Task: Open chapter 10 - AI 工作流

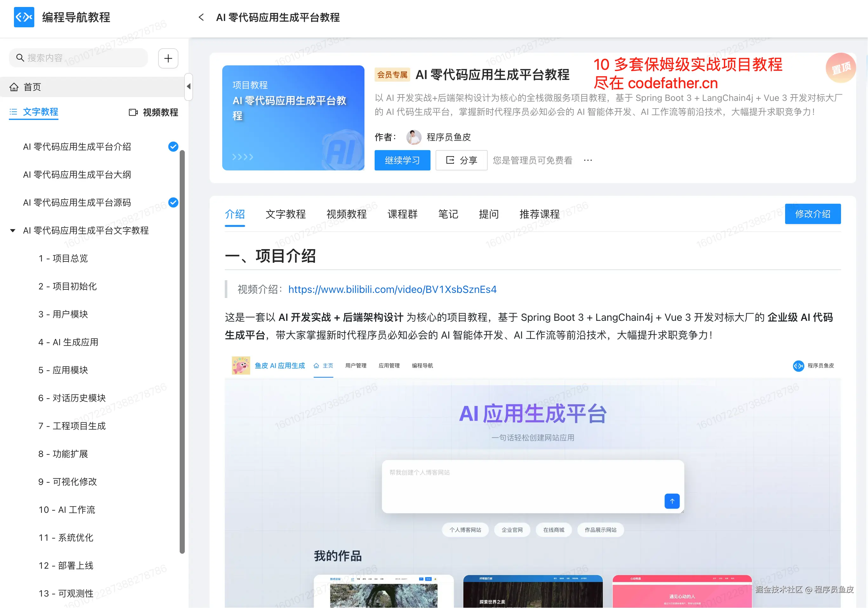Action: pos(67,510)
